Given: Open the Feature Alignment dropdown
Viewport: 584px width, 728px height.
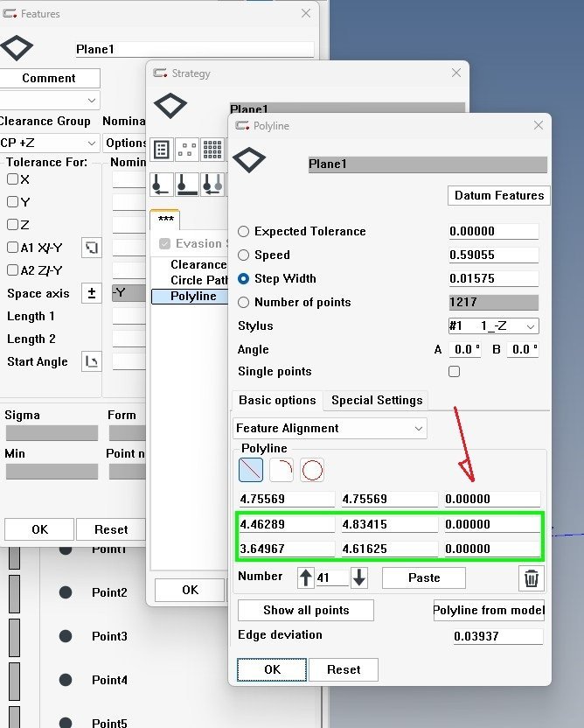Looking at the screenshot, I should [330, 428].
